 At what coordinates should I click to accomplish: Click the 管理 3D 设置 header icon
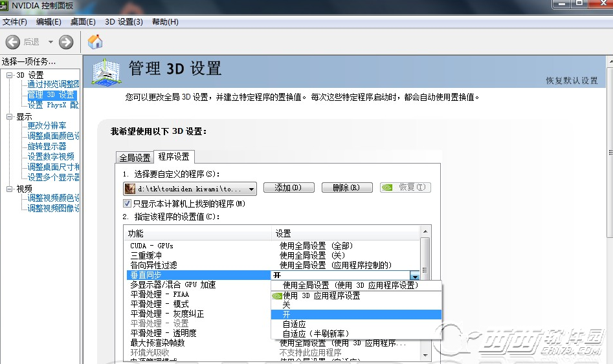pos(106,72)
